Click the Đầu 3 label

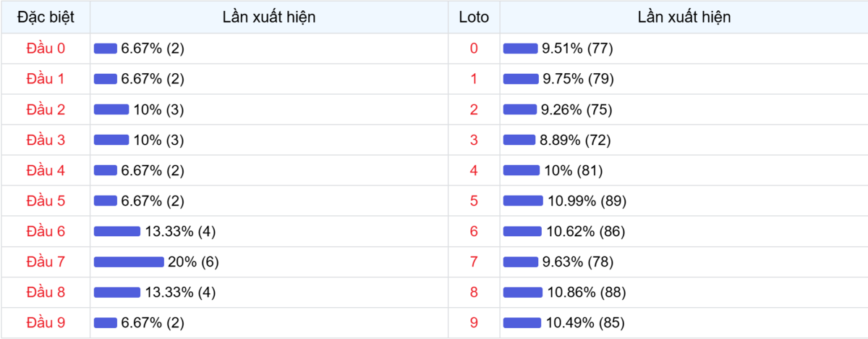46,140
